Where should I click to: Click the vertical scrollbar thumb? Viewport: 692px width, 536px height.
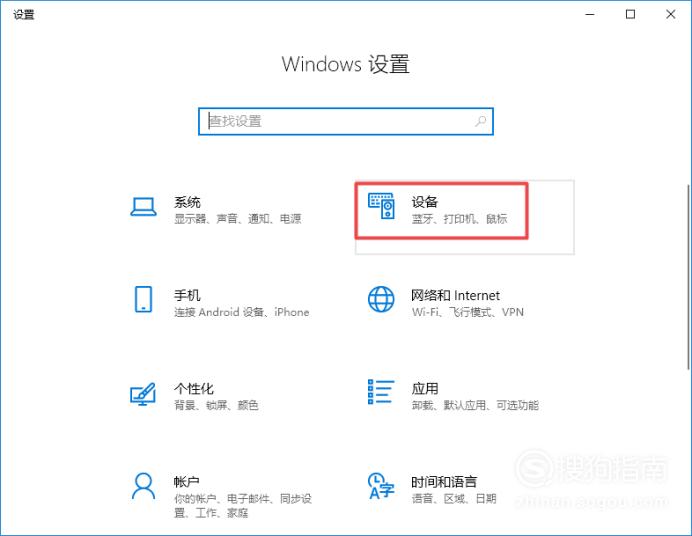tap(688, 277)
